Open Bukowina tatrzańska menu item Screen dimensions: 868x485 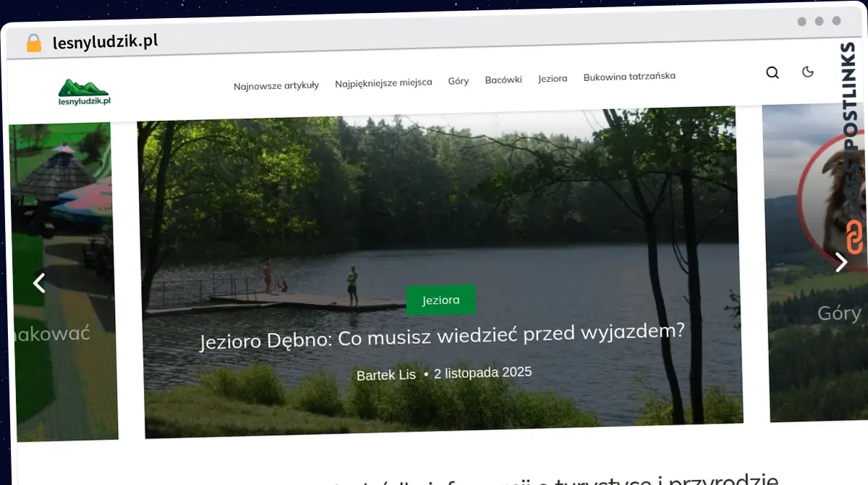pos(629,76)
